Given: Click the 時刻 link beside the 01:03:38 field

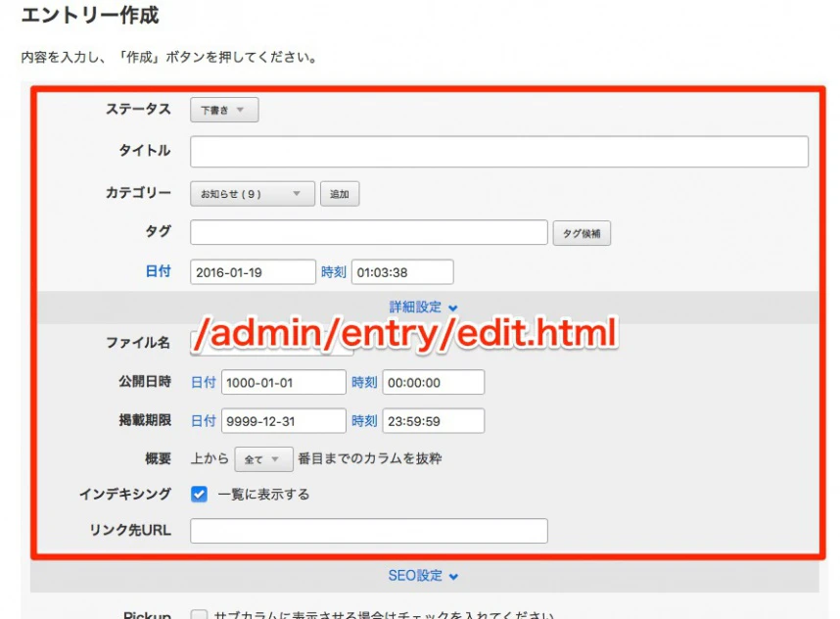Looking at the screenshot, I should coord(333,271).
